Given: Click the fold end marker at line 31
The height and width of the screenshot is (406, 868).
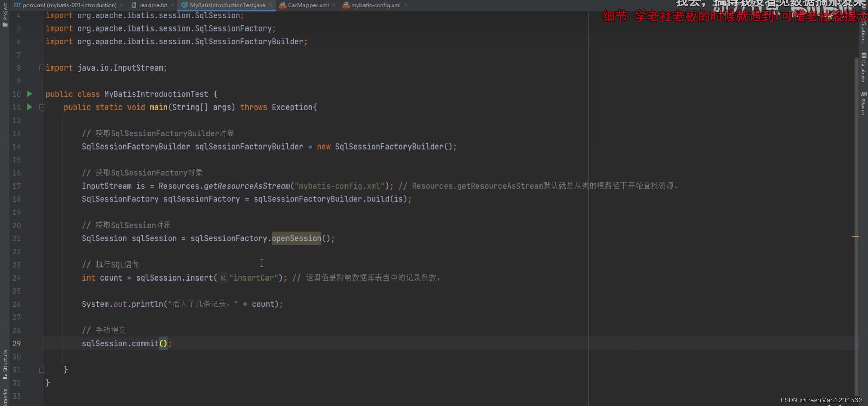Looking at the screenshot, I should (42, 369).
